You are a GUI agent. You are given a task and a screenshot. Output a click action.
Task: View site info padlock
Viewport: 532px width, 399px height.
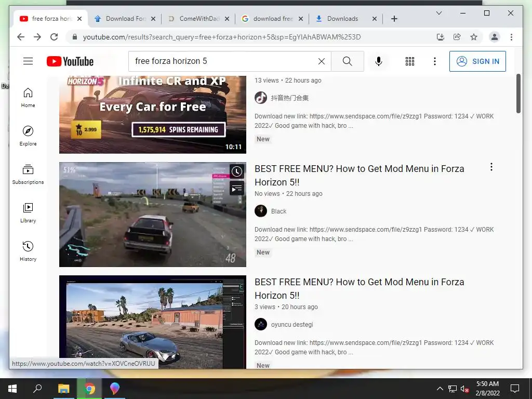[x=75, y=37]
